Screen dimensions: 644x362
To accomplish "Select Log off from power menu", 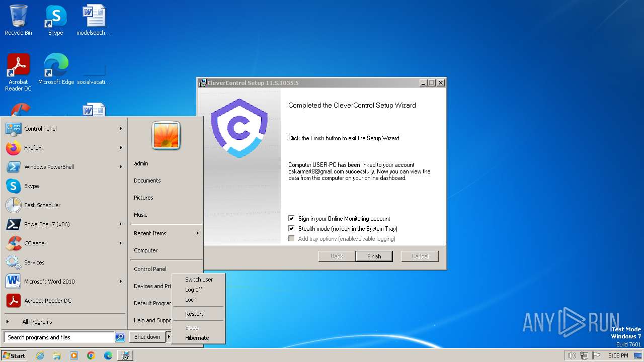I will [x=198, y=290].
